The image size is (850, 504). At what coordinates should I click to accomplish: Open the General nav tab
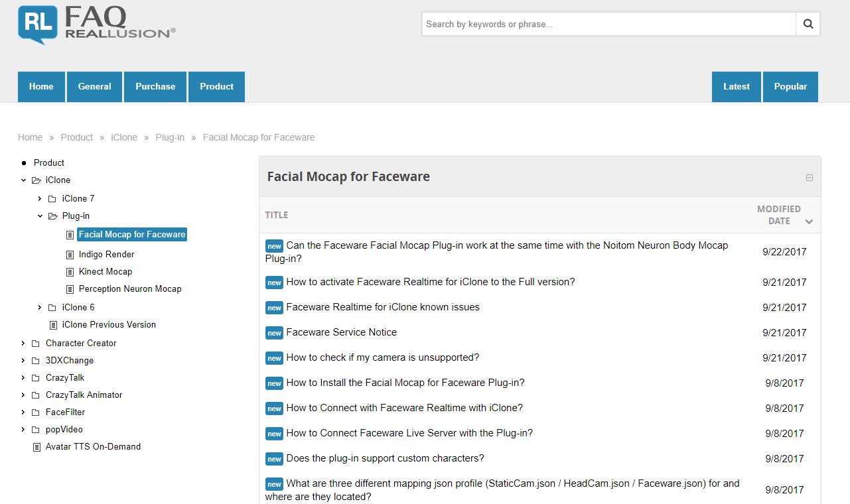(94, 87)
